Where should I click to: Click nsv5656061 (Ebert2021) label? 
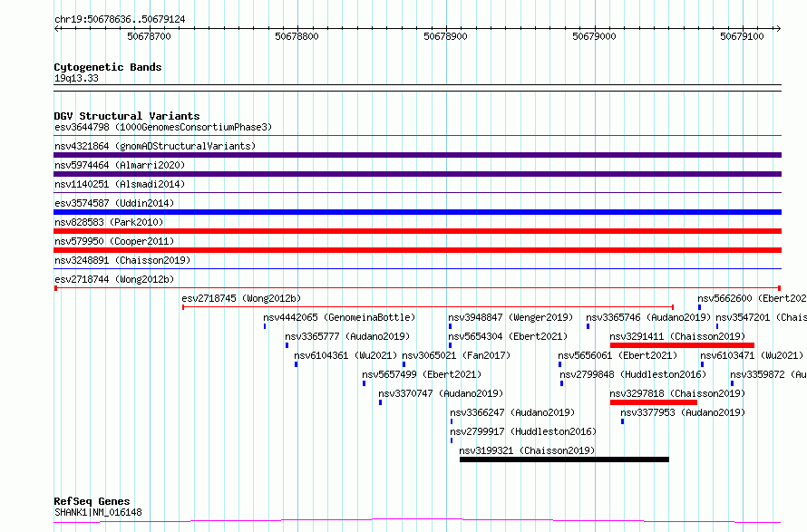618,355
